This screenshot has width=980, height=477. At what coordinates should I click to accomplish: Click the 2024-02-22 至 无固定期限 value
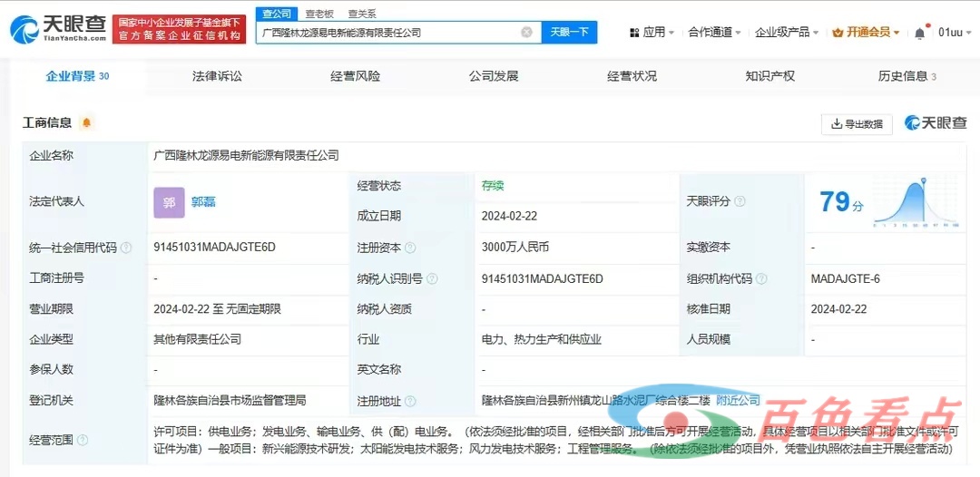pyautogui.click(x=218, y=308)
